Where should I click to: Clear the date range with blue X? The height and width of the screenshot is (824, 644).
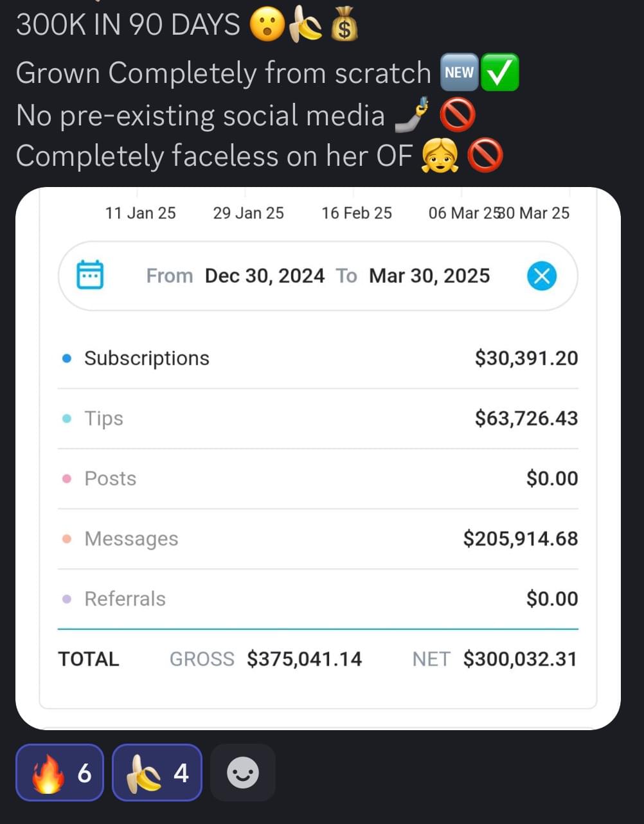point(541,276)
